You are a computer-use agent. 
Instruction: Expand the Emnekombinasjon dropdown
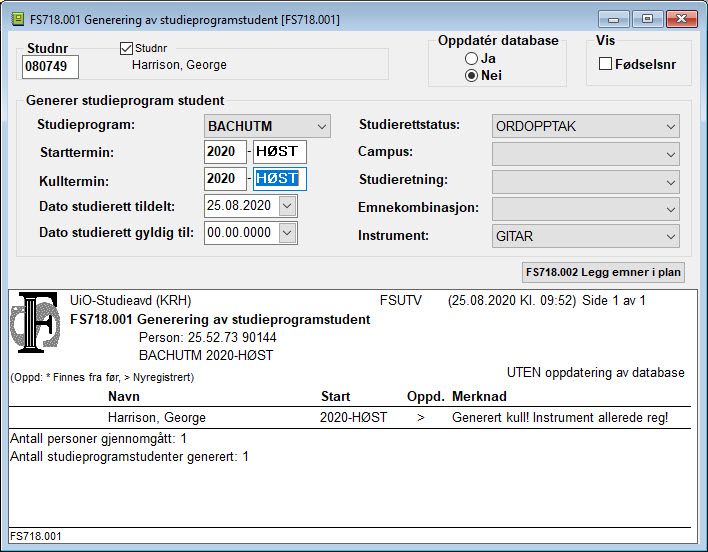586,209
